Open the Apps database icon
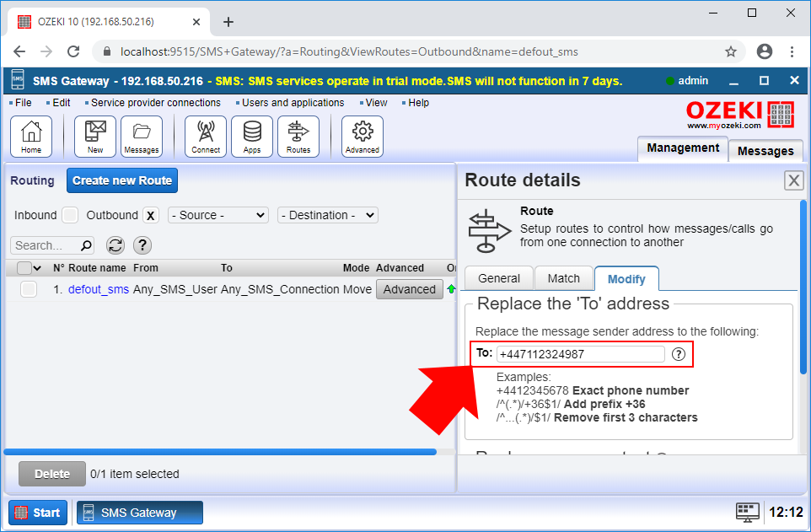The image size is (811, 532). point(252,136)
